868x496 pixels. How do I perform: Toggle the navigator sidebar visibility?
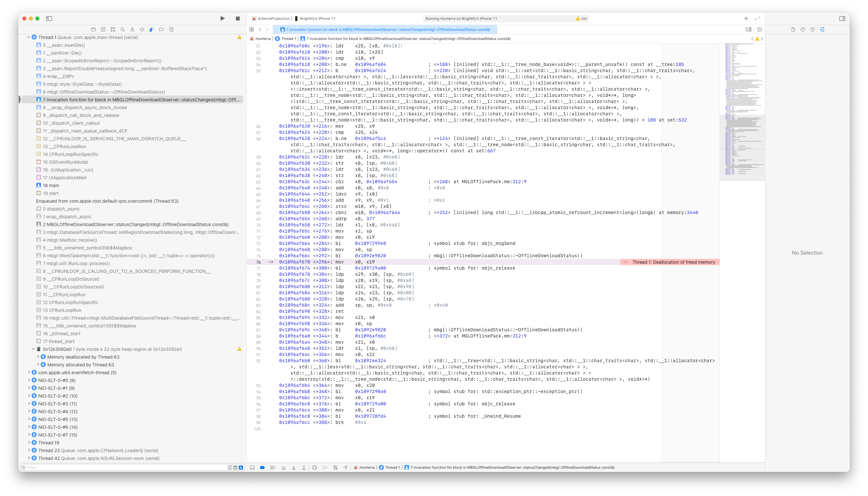pos(49,19)
